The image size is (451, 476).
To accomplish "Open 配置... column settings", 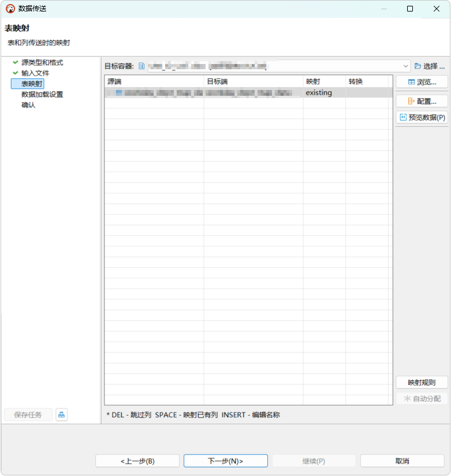I will click(x=422, y=101).
